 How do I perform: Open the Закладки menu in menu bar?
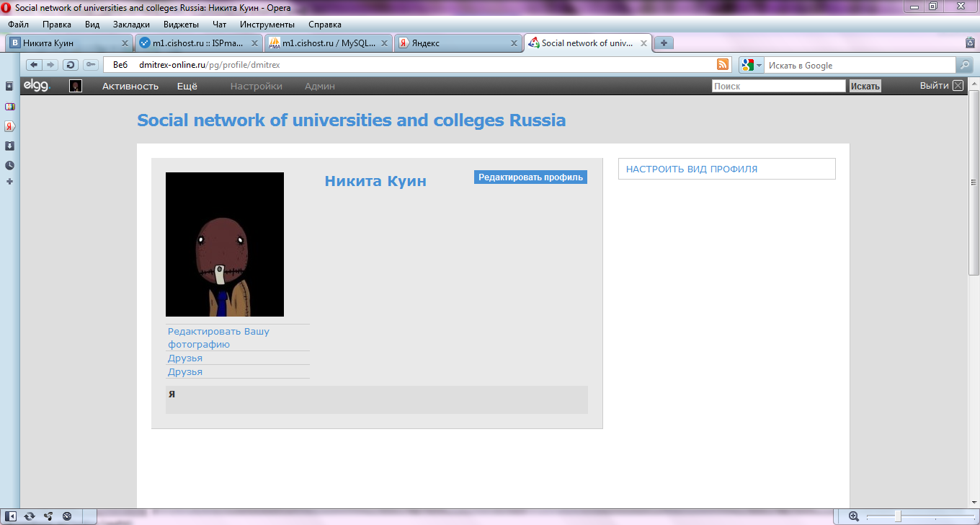point(131,24)
